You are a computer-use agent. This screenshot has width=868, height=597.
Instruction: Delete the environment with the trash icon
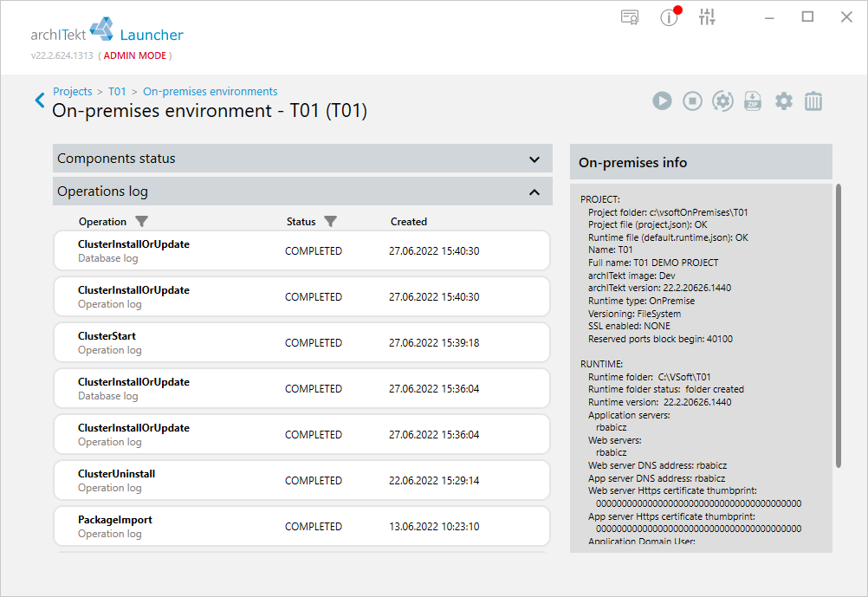[813, 101]
